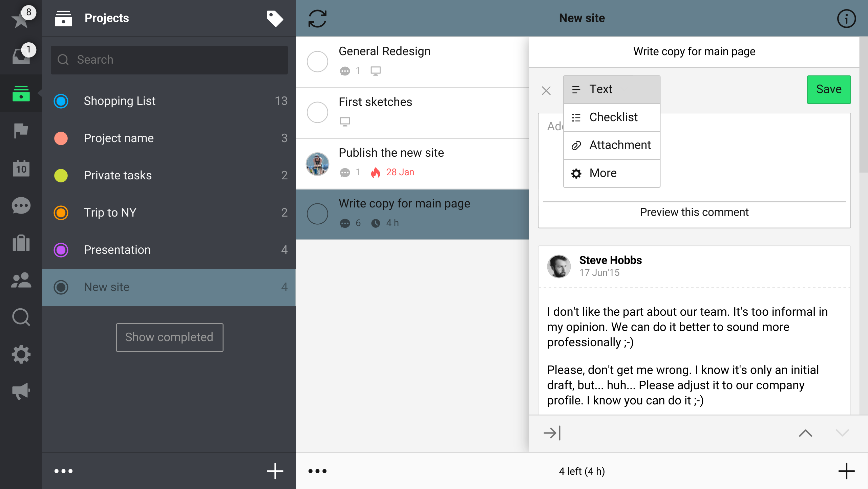Click the assignee avatar on Publish the new site
Image resolution: width=868 pixels, height=489 pixels.
[x=317, y=164]
